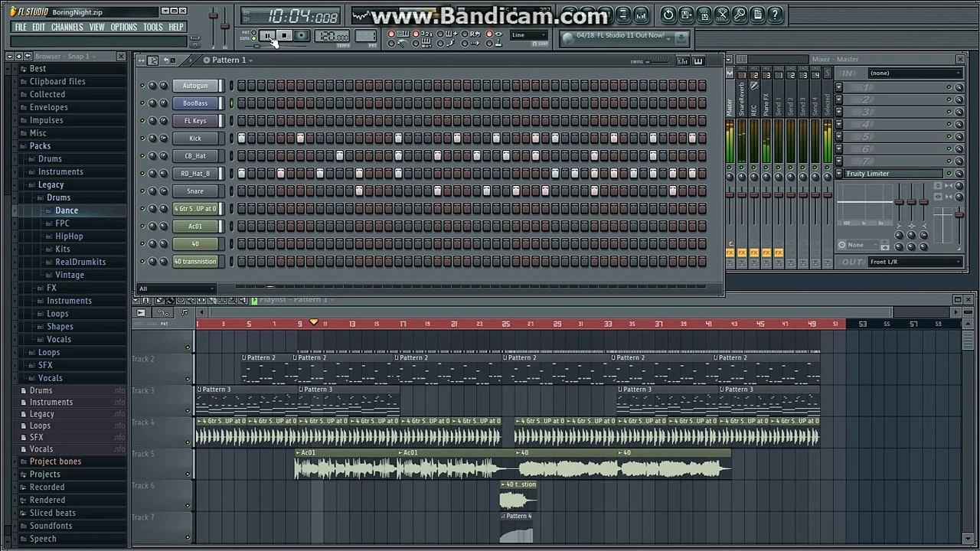Open the VIEW menu
The height and width of the screenshot is (551, 980).
(96, 27)
